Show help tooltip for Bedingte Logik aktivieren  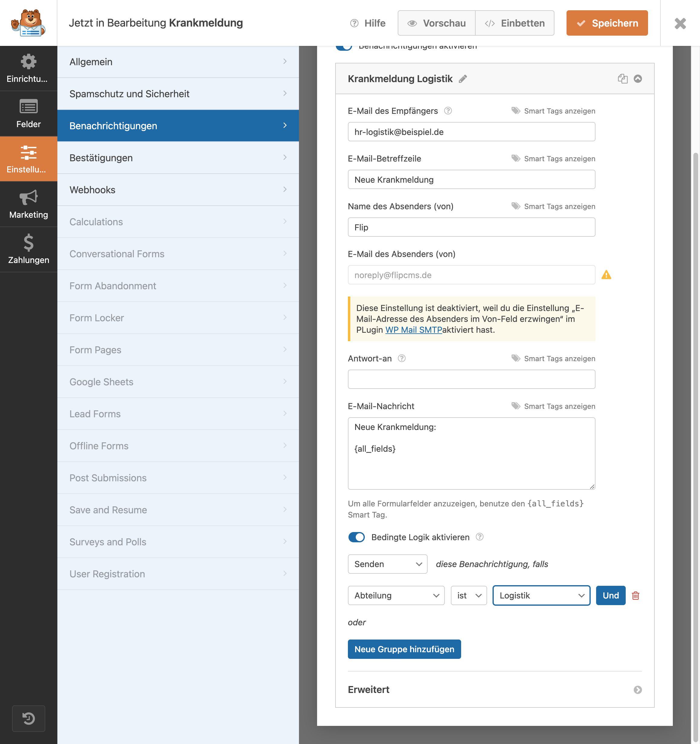(x=480, y=537)
